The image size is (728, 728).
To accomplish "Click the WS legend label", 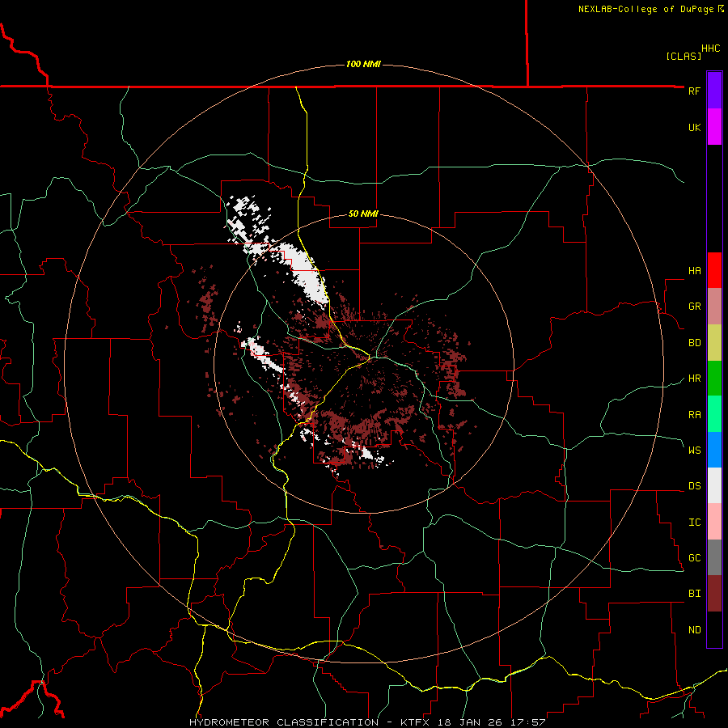I will (695, 450).
